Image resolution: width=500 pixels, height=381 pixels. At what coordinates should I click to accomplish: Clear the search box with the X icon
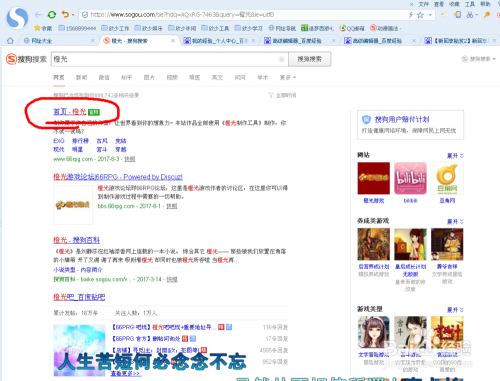[281, 59]
